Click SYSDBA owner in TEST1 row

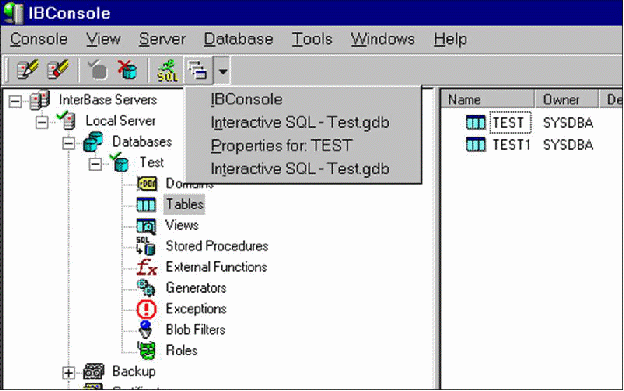click(x=568, y=145)
